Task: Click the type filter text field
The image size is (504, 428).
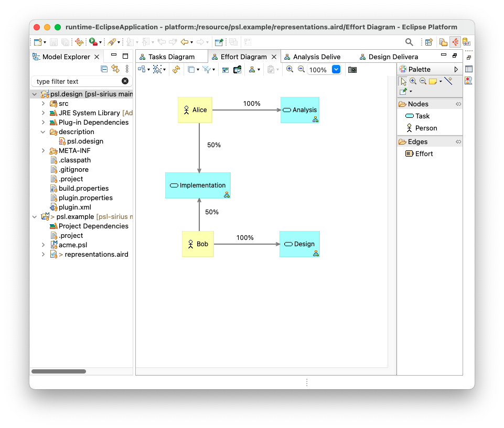Action: pyautogui.click(x=78, y=82)
